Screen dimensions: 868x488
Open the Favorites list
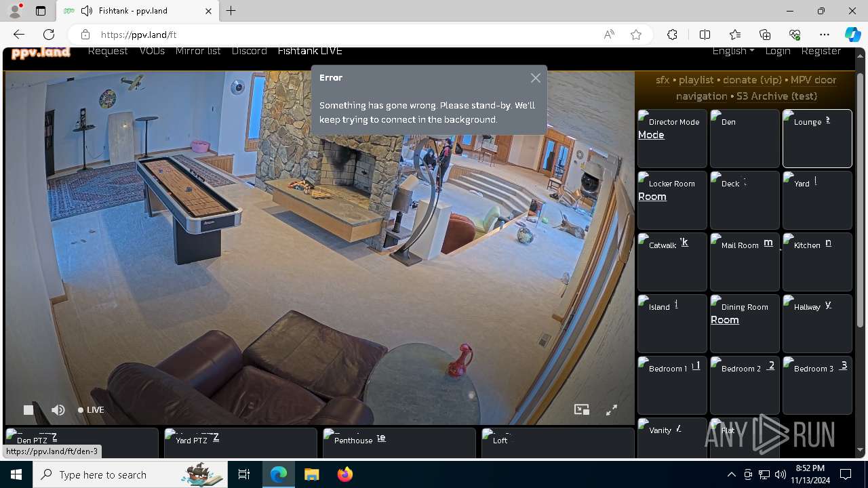click(735, 35)
